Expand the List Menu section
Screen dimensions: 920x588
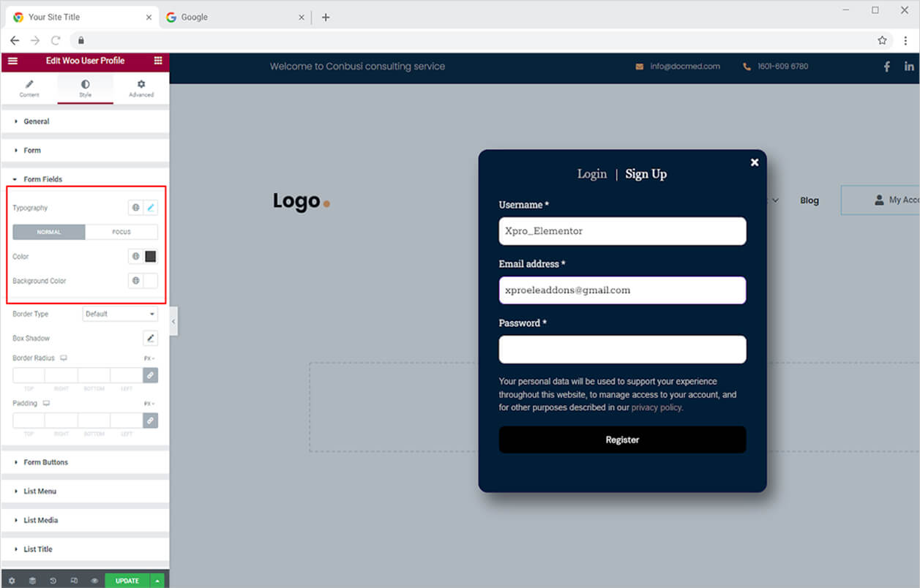[85, 491]
